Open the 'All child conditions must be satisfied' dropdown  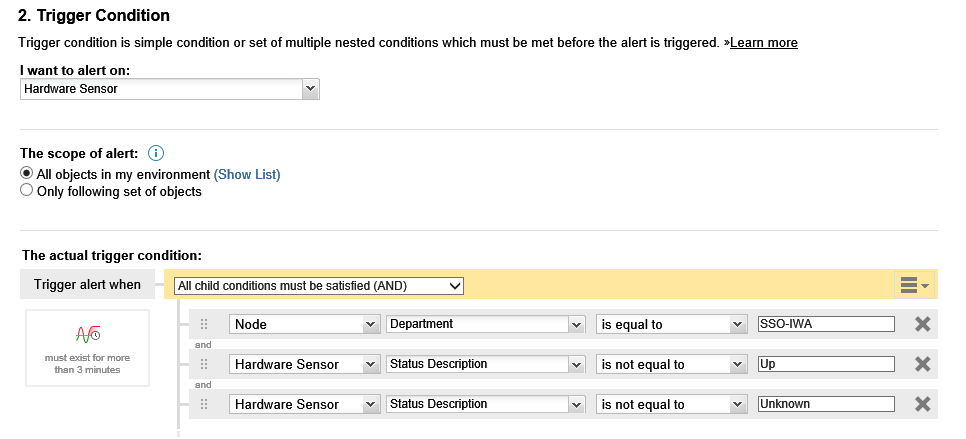click(x=319, y=286)
